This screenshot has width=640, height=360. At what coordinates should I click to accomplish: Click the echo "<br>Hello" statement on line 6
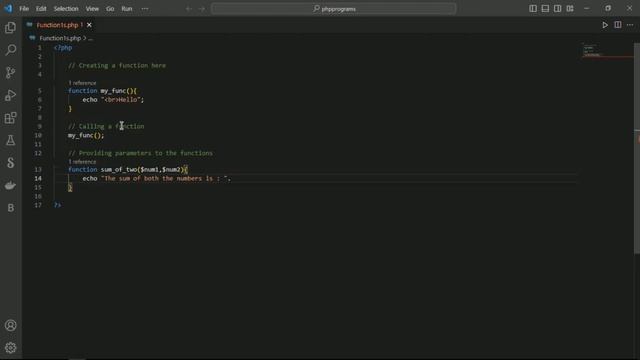(113, 100)
